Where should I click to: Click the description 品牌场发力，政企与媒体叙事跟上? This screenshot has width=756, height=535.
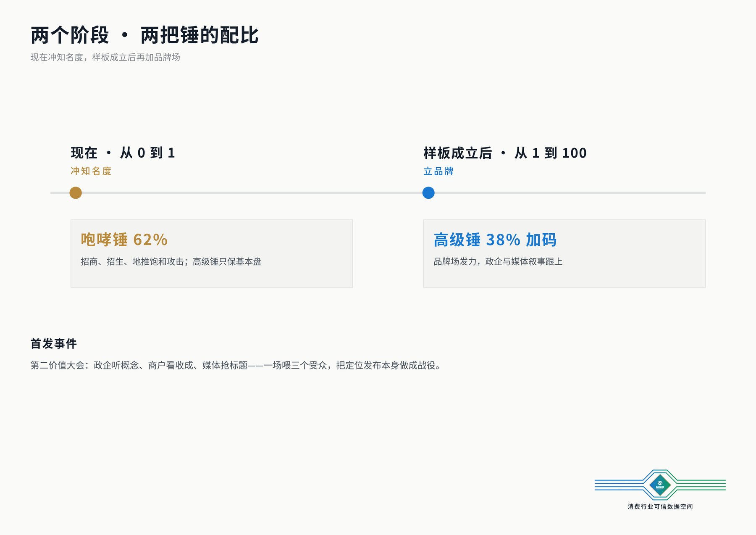[498, 261]
